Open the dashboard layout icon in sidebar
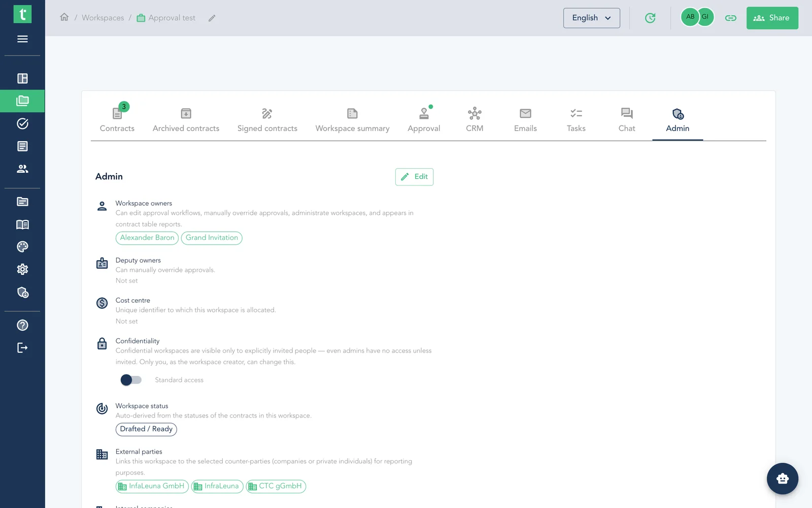The image size is (812, 508). click(22, 78)
